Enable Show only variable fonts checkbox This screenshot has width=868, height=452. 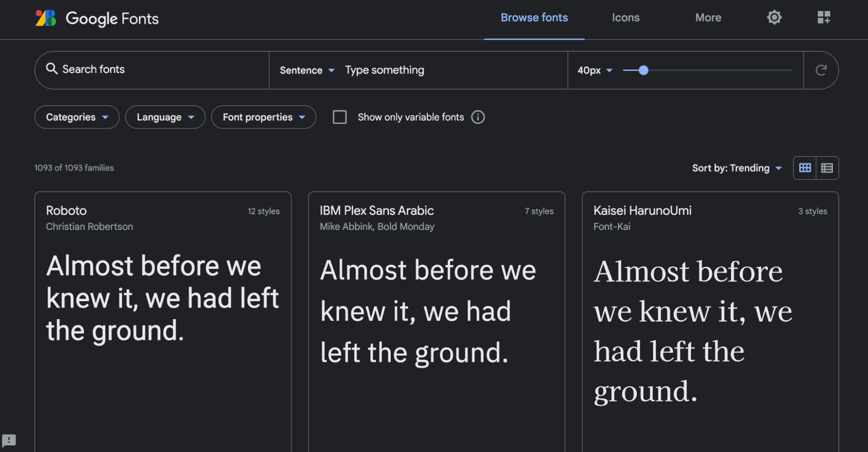pyautogui.click(x=340, y=117)
